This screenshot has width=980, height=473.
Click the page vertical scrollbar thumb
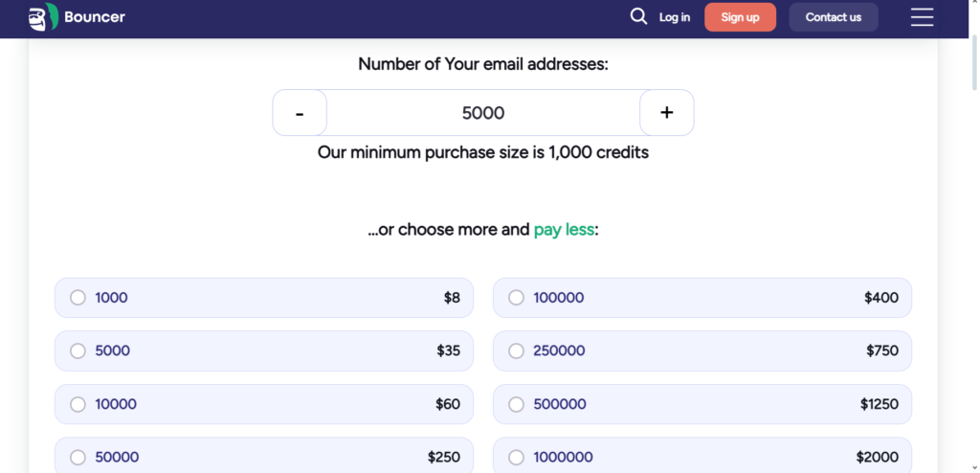974,62
